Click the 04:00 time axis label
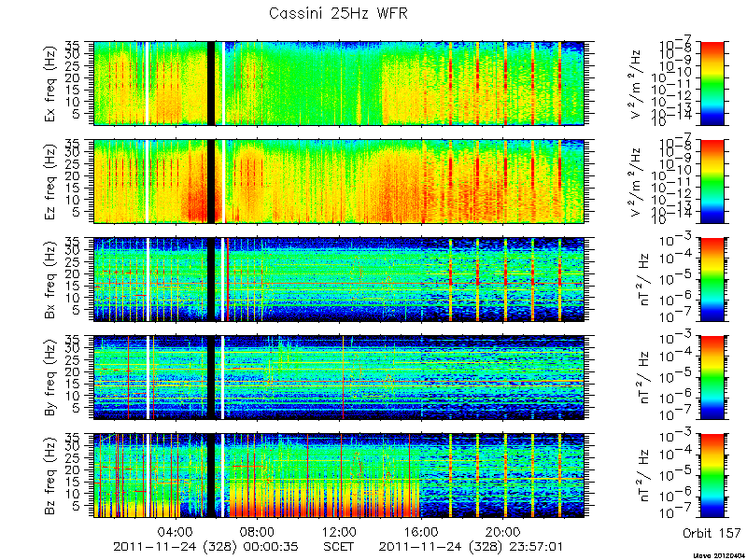Image resolution: width=747 pixels, height=560 pixels. 176,531
